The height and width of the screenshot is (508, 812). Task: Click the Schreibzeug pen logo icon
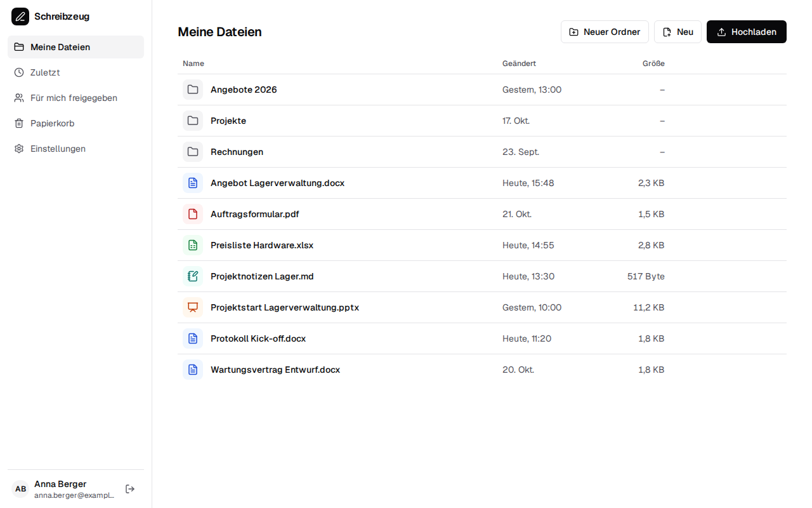pyautogui.click(x=20, y=17)
